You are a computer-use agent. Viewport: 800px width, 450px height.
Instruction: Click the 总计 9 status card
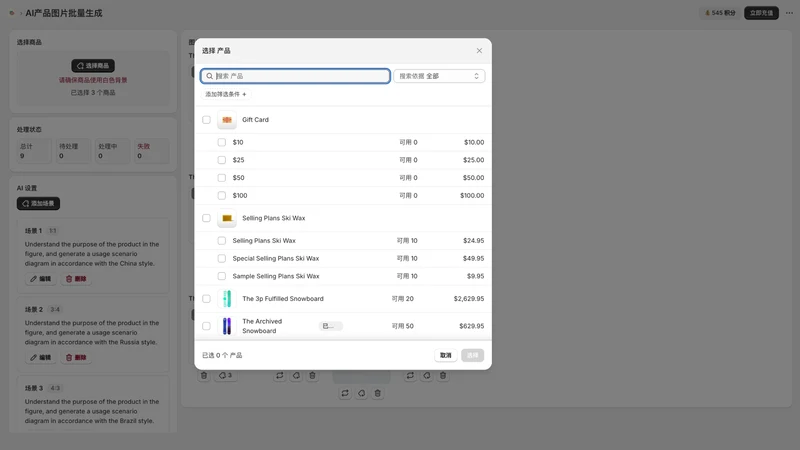[34, 151]
